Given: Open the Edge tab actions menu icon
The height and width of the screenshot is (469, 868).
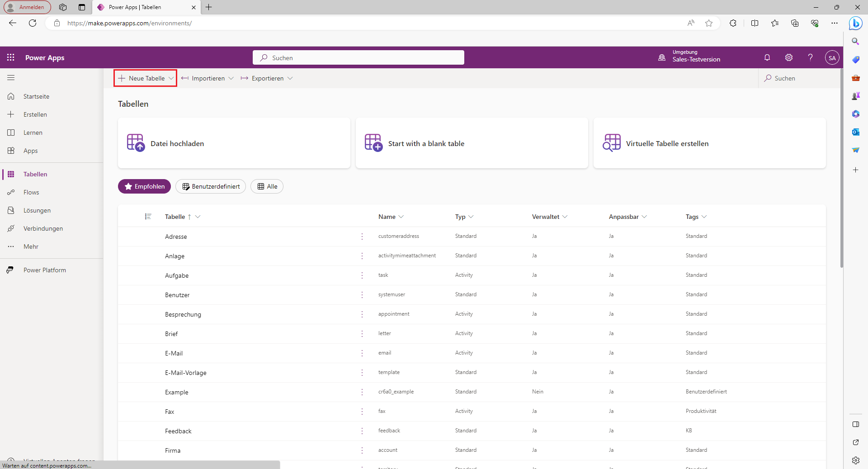Looking at the screenshot, I should pyautogui.click(x=82, y=7).
